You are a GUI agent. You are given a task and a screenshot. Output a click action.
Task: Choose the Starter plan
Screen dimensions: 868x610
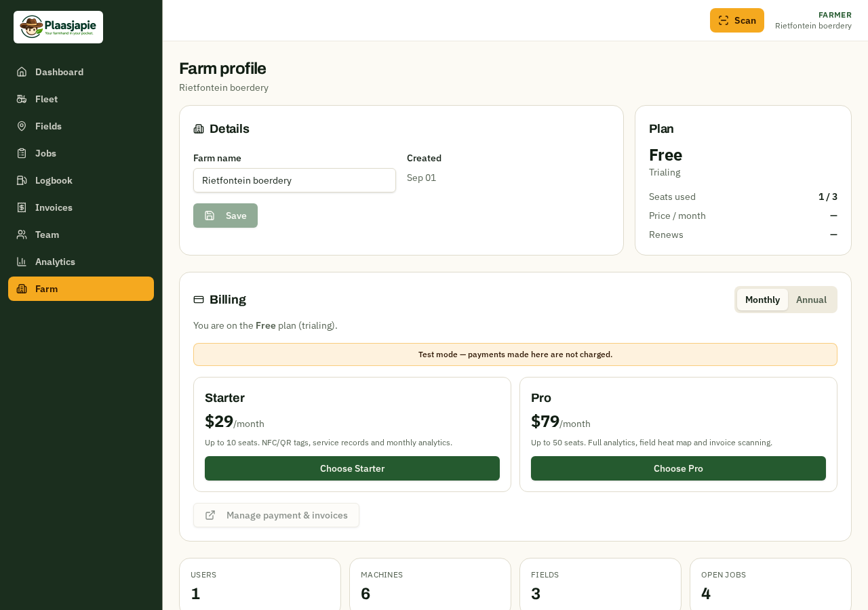click(352, 468)
